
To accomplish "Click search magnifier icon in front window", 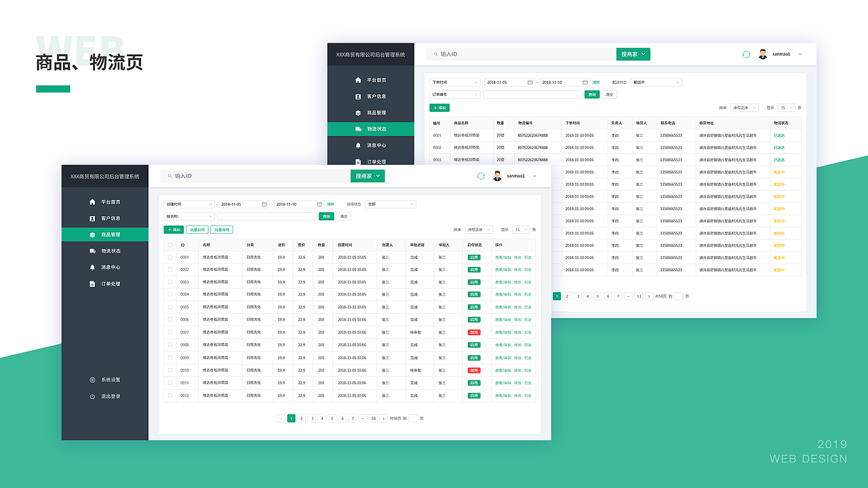I will (169, 176).
